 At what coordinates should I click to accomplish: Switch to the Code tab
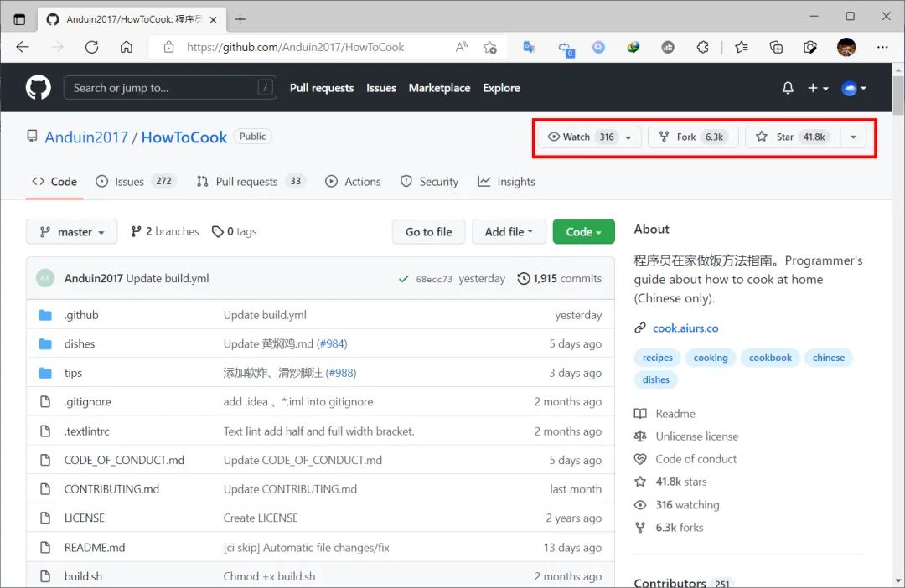coord(54,181)
